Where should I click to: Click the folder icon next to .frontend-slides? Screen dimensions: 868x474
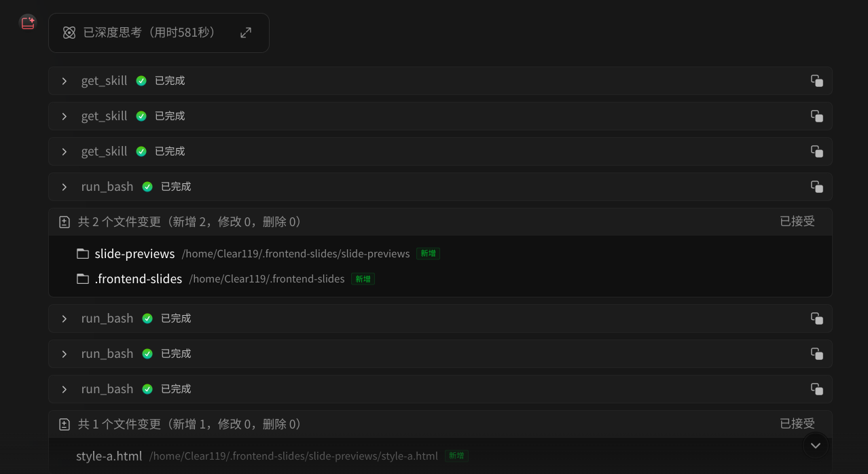[x=83, y=278]
